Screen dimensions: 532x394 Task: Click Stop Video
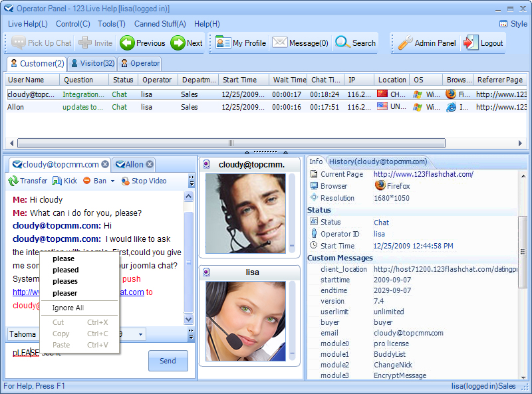[144, 181]
